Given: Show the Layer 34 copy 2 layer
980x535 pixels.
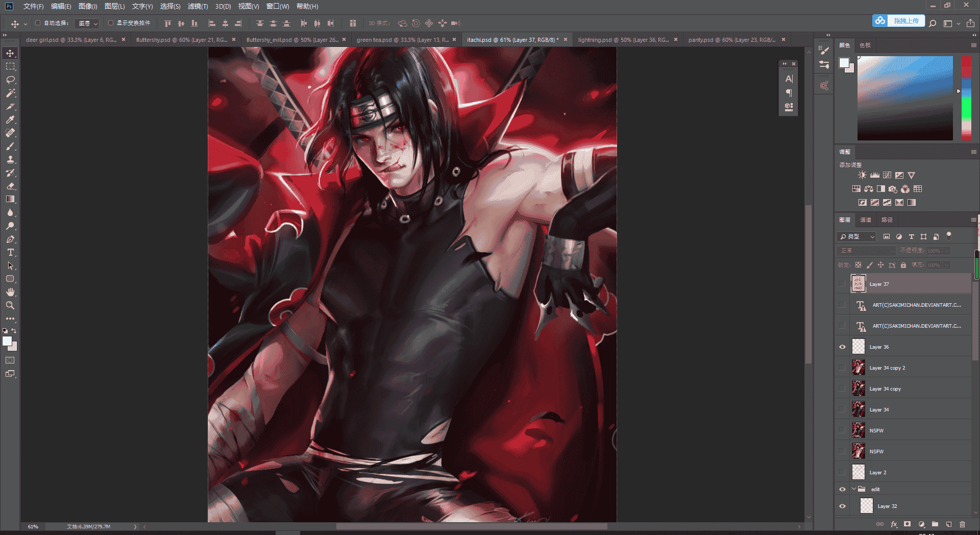Looking at the screenshot, I should click(842, 368).
